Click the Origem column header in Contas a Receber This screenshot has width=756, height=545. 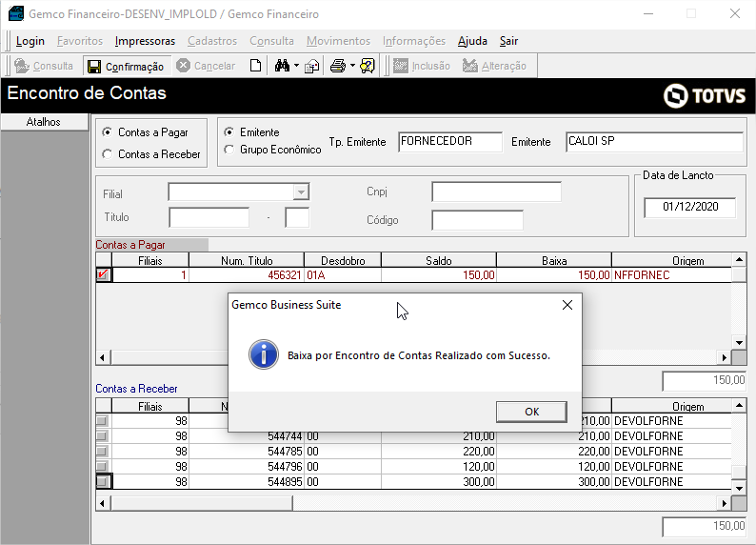pyautogui.click(x=672, y=406)
